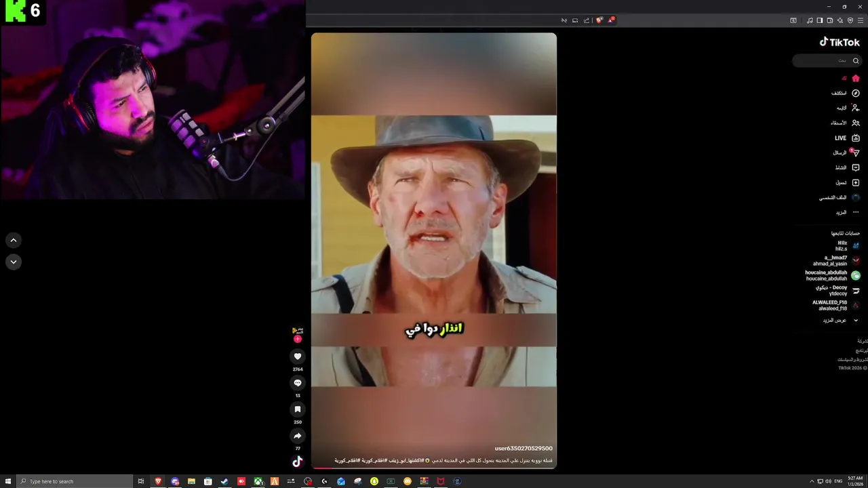Open the Brave Wallet icon
This screenshot has width=868, height=488.
(830, 20)
